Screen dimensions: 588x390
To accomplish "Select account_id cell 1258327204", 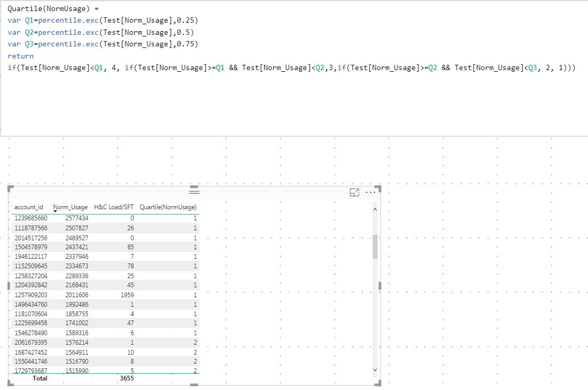I will (31, 276).
